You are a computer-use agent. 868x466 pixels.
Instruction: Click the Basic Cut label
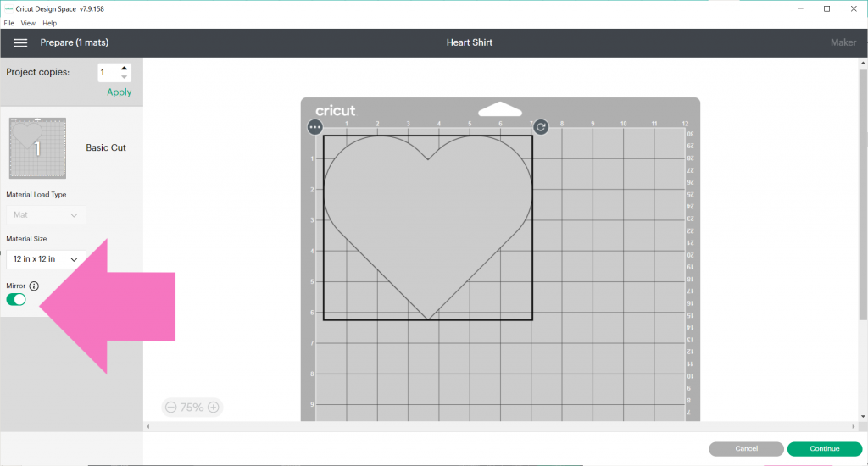coord(106,147)
